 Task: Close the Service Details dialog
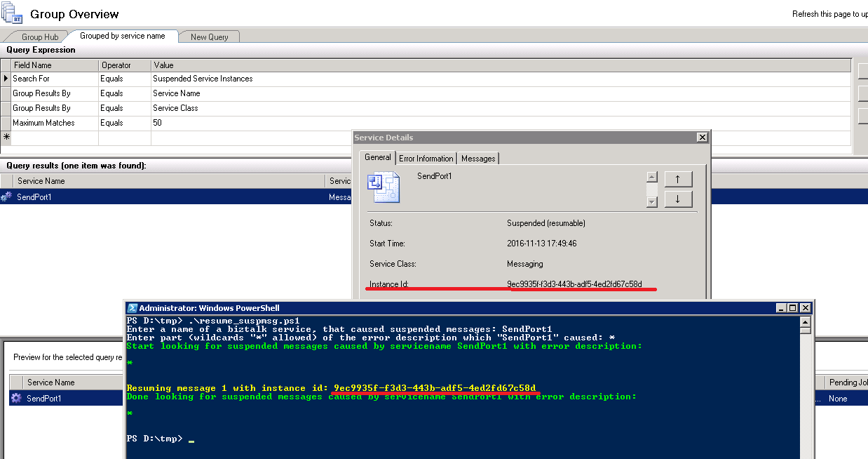pos(702,138)
